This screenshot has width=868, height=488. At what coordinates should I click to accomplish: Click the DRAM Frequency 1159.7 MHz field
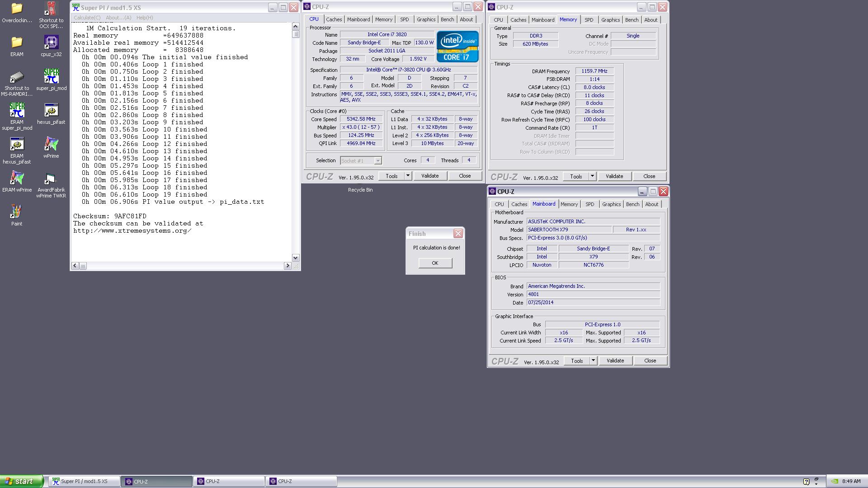(594, 71)
